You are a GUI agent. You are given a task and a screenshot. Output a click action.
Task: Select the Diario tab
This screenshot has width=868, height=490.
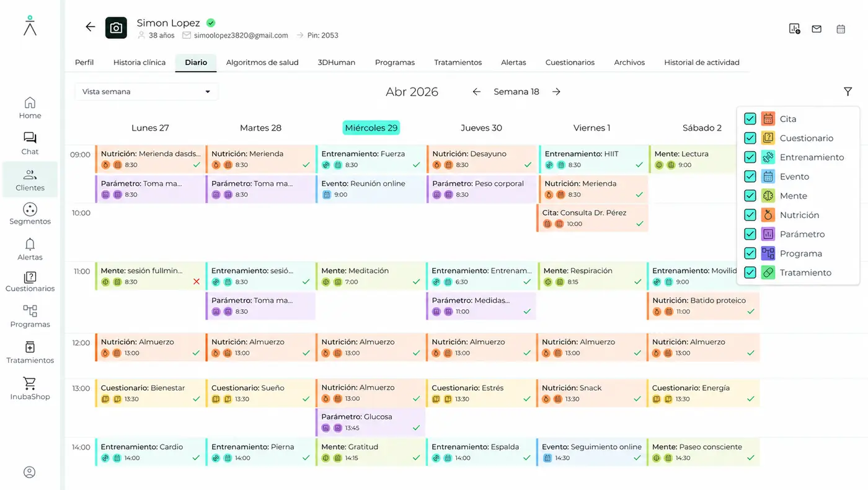coord(196,63)
